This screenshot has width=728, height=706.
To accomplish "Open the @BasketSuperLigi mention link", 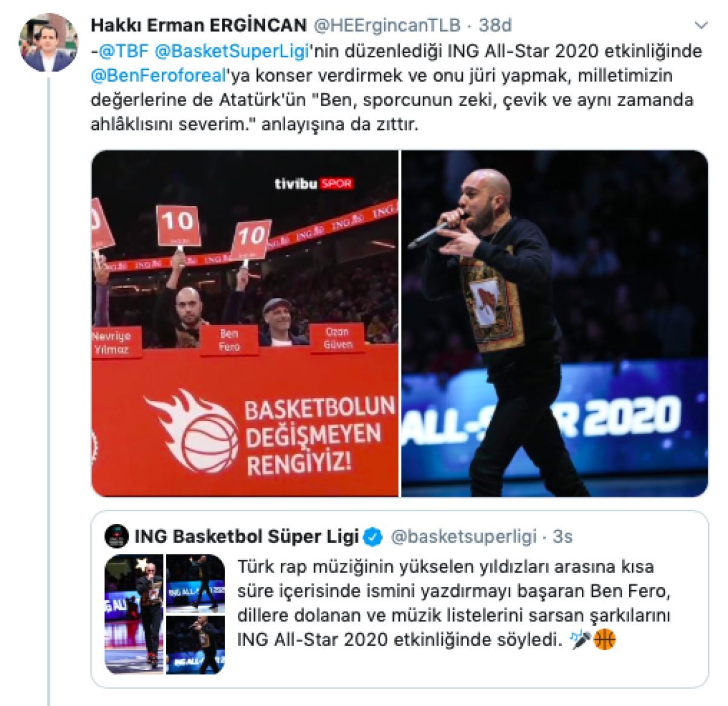I will [232, 51].
